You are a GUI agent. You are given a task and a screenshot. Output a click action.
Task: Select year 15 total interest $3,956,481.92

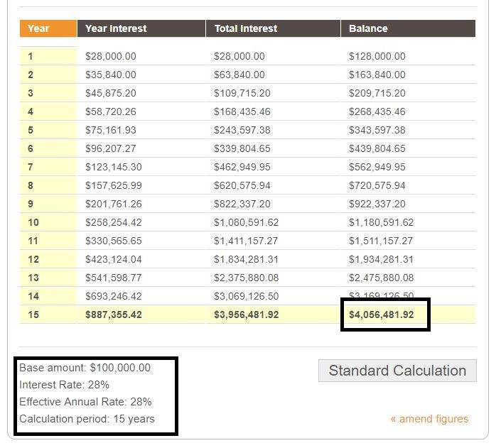coord(246,315)
